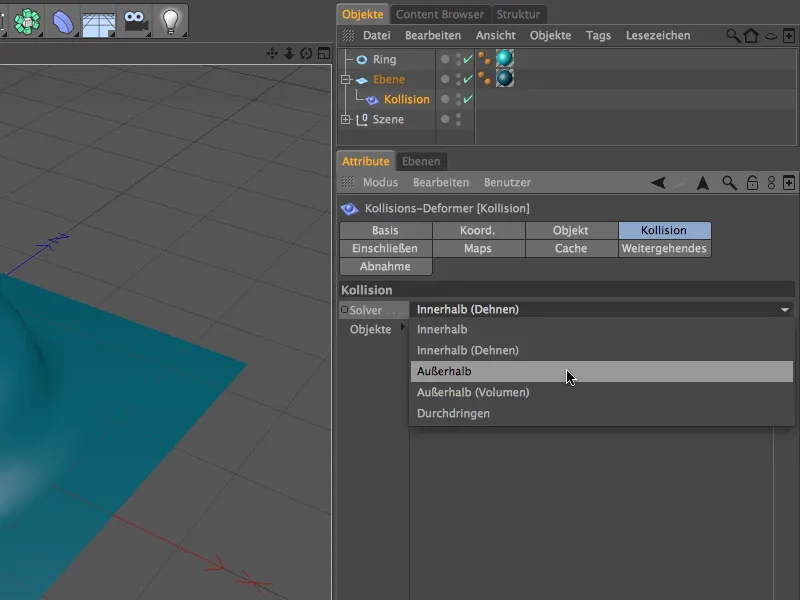Open the Einschließen parameter tab
Image resolution: width=800 pixels, height=600 pixels.
pos(385,248)
